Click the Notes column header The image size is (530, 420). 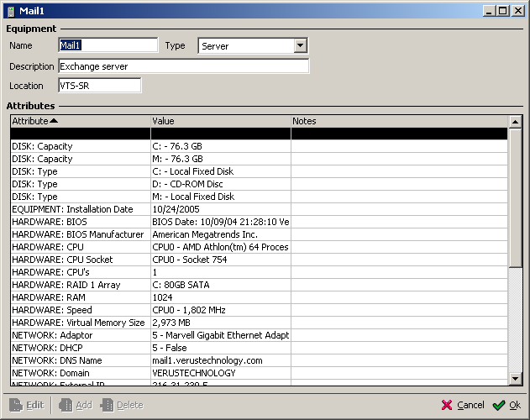[x=398, y=121]
